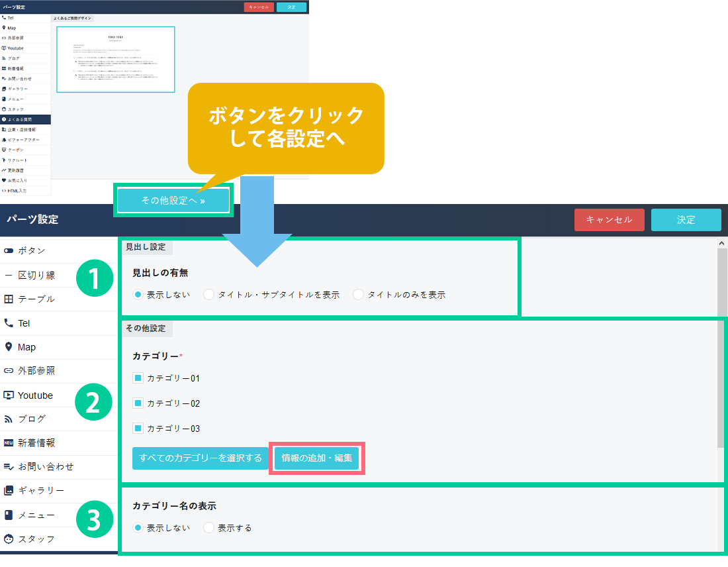Select タイトル・サブタイトルを表示 radio option

(209, 295)
